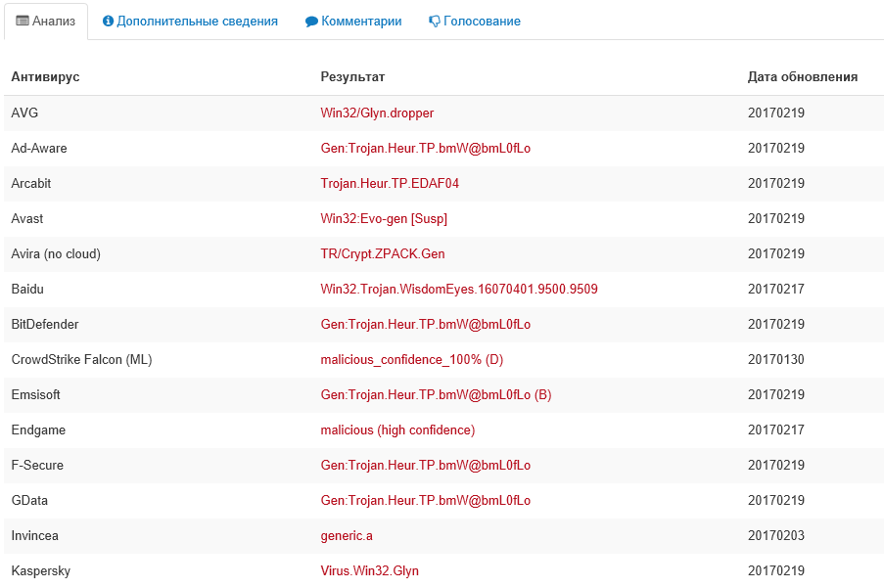Click the Антивирус column header
Image resolution: width=884 pixels, height=588 pixels.
tap(45, 77)
